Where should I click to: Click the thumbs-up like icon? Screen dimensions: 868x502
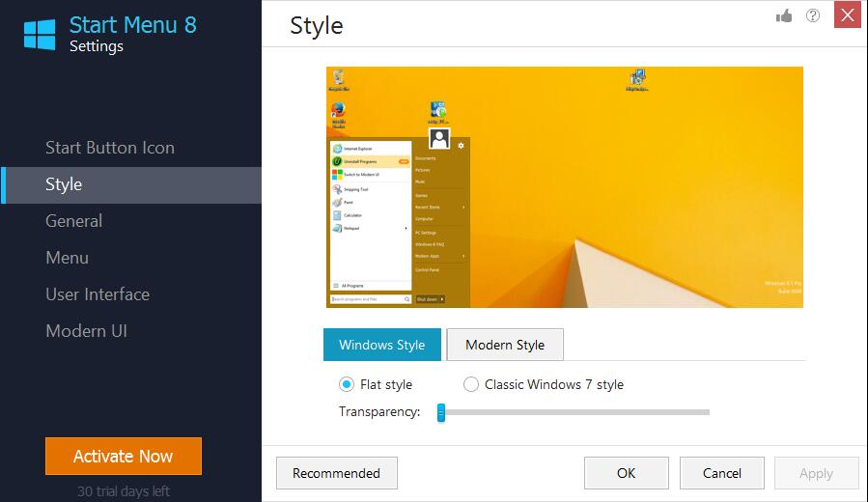784,16
